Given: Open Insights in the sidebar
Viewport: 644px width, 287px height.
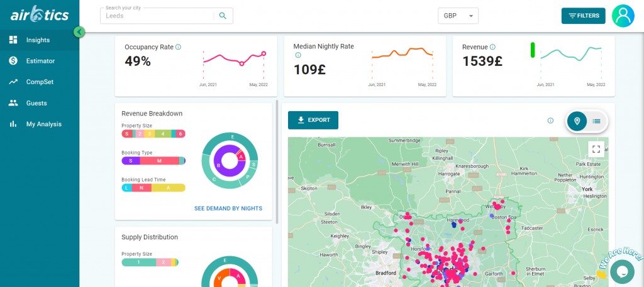Looking at the screenshot, I should 40,40.
